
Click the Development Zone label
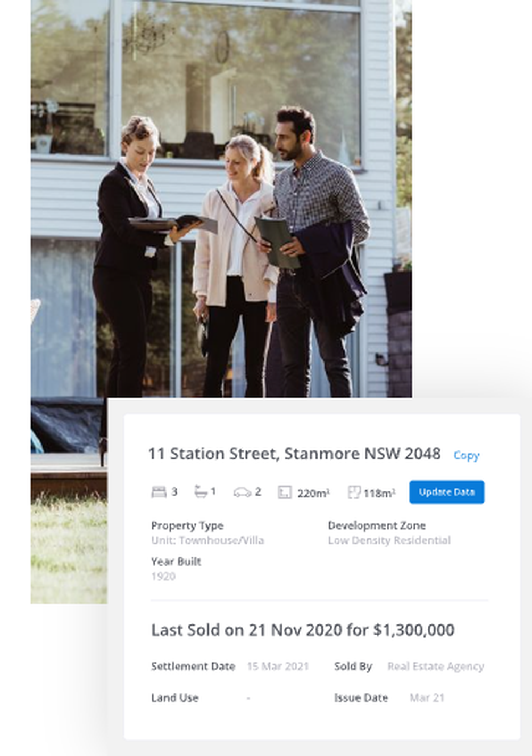377,525
